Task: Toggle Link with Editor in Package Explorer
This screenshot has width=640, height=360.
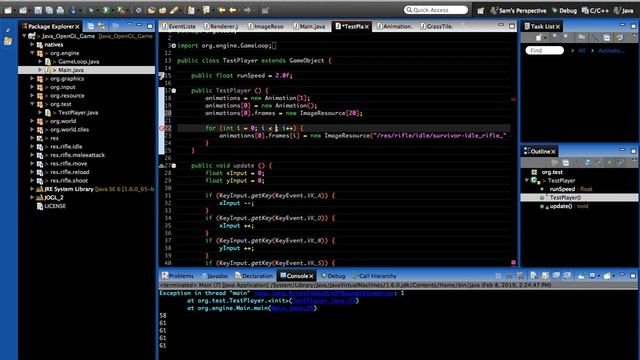Action: [101, 27]
